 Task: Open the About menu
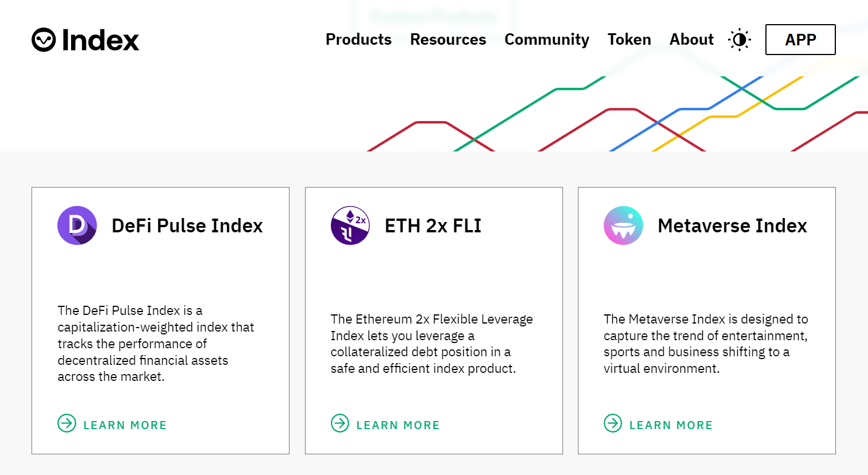691,39
